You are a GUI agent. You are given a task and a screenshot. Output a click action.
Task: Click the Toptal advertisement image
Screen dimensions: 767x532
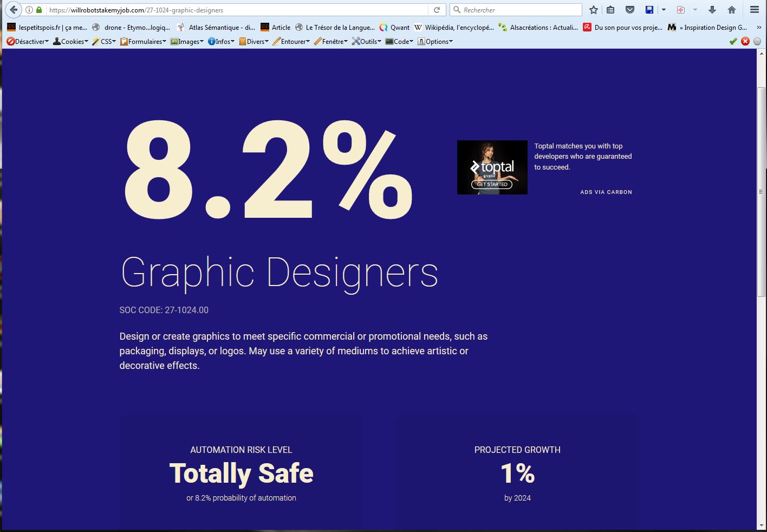[x=492, y=167]
